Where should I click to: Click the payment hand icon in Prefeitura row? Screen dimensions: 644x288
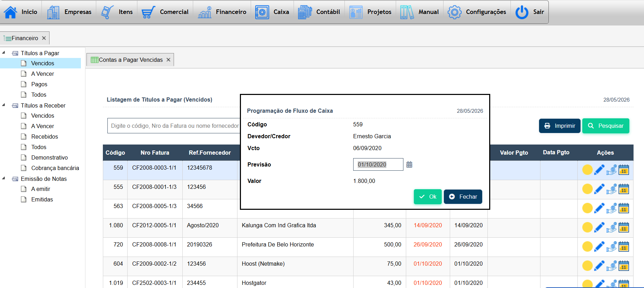click(611, 247)
